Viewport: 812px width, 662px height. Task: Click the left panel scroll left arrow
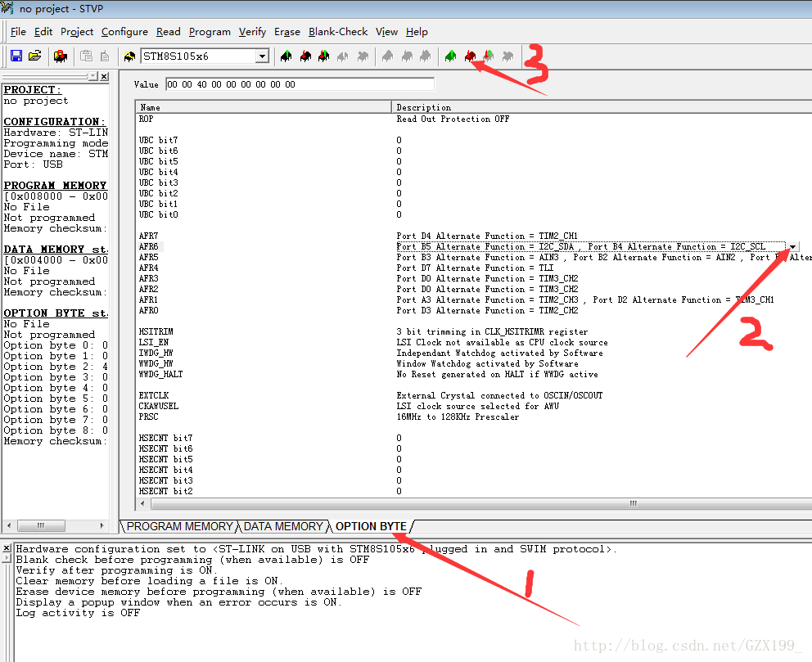pyautogui.click(x=9, y=525)
